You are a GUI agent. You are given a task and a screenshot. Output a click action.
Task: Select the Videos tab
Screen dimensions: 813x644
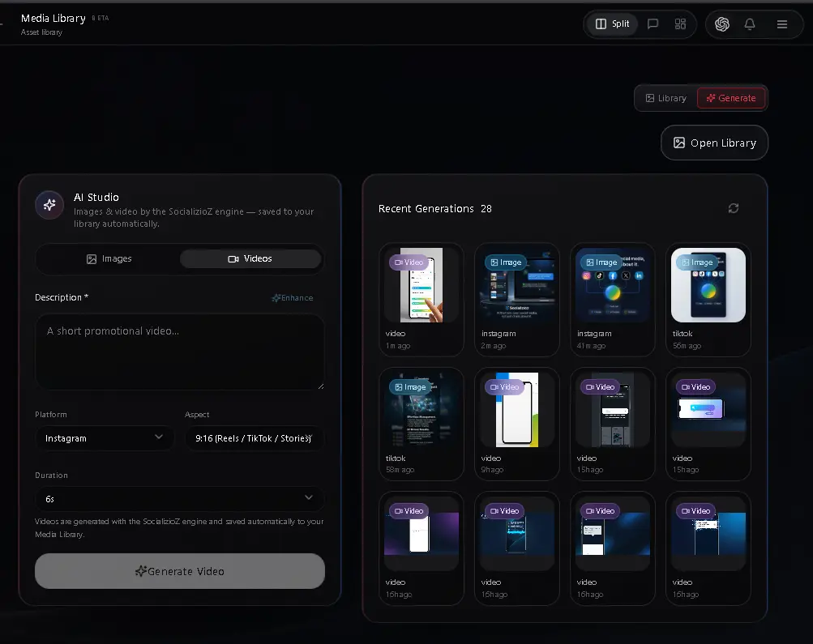tap(250, 258)
